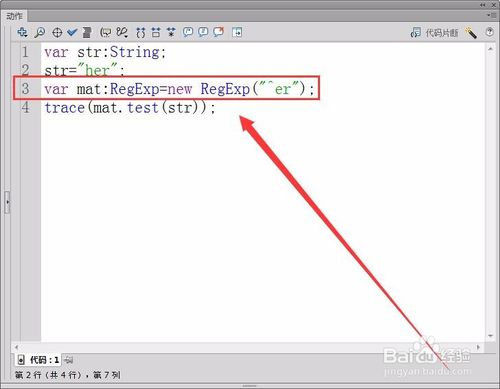Apply line comment icon
Screen dimensions: 500x389
(x=203, y=32)
